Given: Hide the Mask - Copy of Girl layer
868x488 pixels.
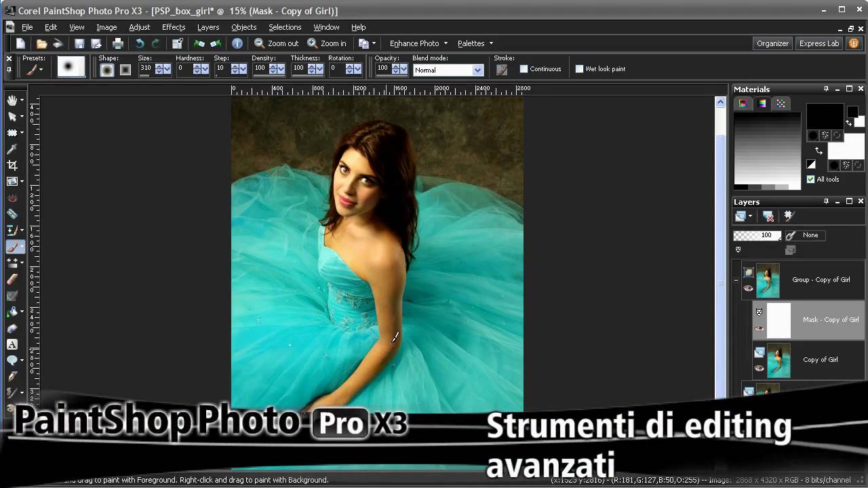Looking at the screenshot, I should pyautogui.click(x=759, y=329).
